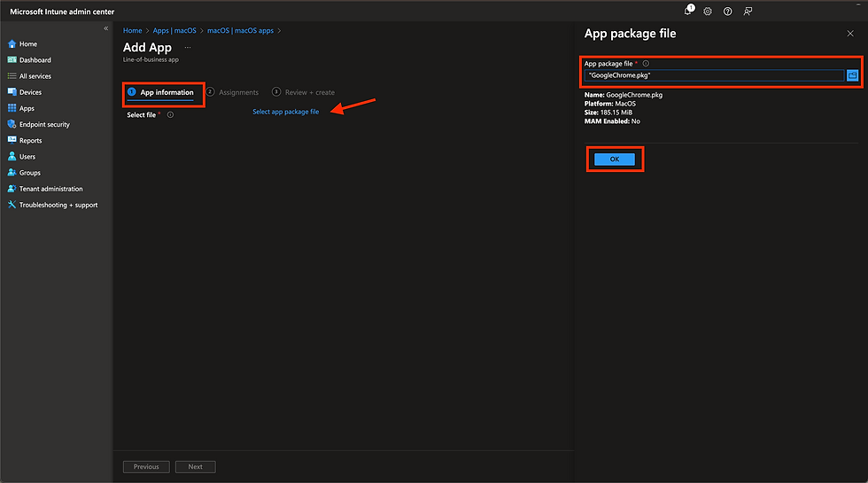Click the Users person icon
868x483 pixels.
pyautogui.click(x=12, y=156)
